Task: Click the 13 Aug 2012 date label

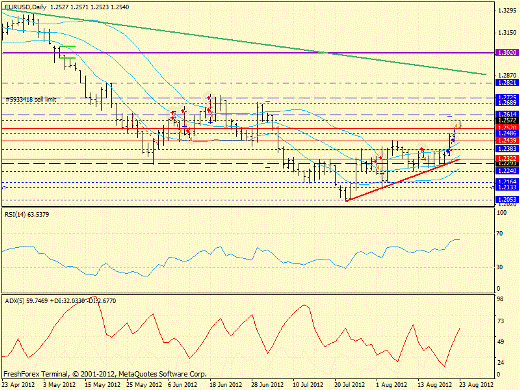Action: click(x=435, y=385)
